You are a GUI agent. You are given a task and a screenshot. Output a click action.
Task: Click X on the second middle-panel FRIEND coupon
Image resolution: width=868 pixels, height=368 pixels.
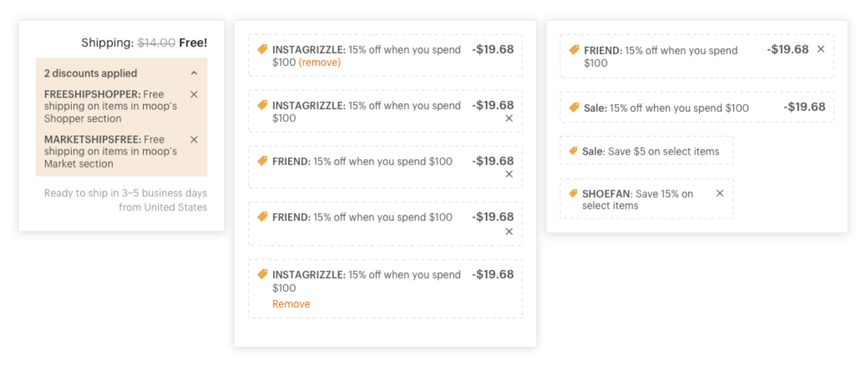(509, 232)
